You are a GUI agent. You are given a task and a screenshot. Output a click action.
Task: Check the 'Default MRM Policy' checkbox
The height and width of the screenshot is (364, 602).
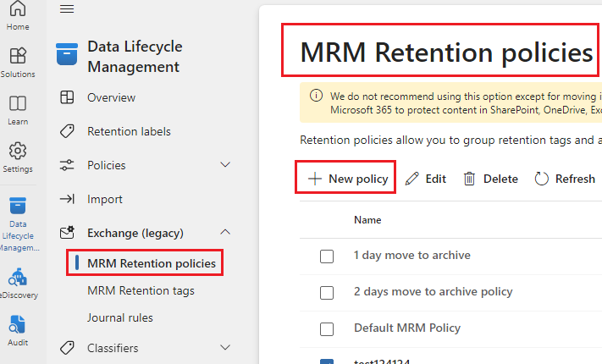(x=327, y=329)
